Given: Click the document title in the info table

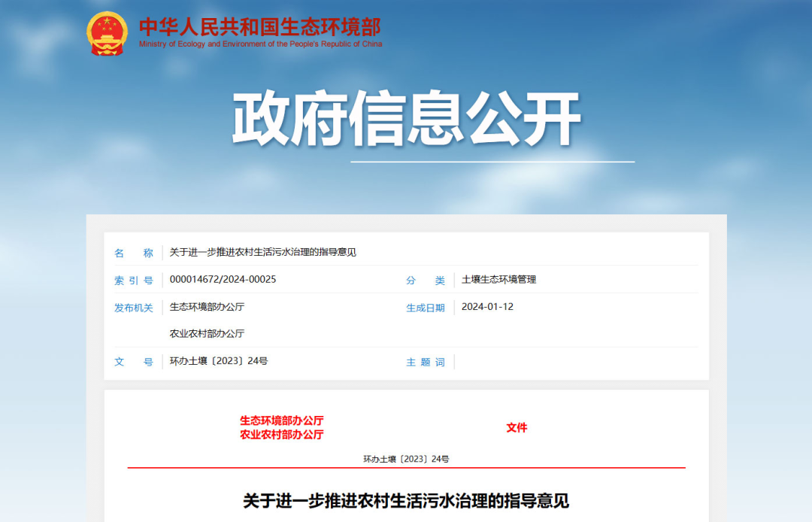Looking at the screenshot, I should click(262, 253).
